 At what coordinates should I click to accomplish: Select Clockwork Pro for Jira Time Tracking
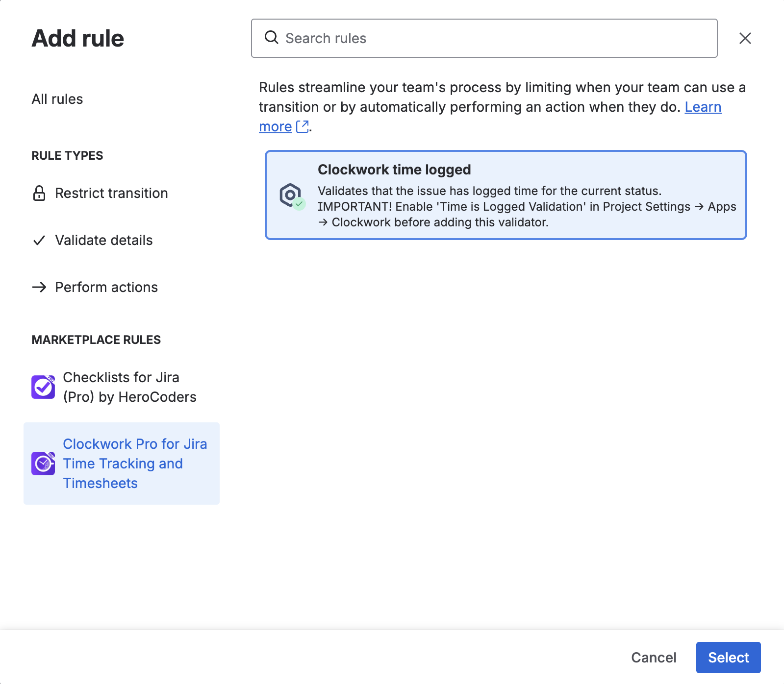click(x=122, y=464)
